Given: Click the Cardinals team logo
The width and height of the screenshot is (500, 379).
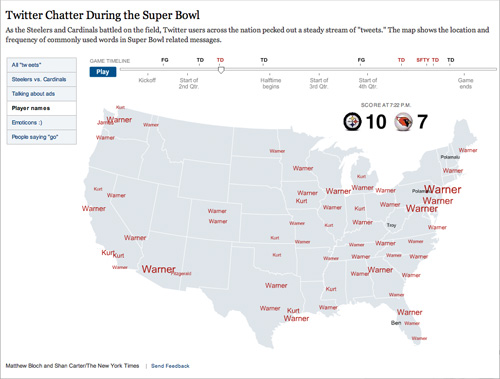Looking at the screenshot, I should [403, 122].
